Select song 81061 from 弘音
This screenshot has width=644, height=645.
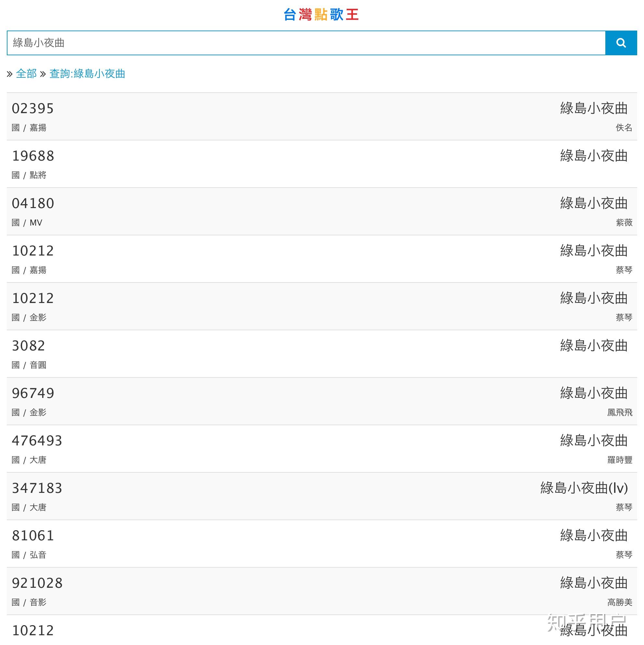(33, 535)
